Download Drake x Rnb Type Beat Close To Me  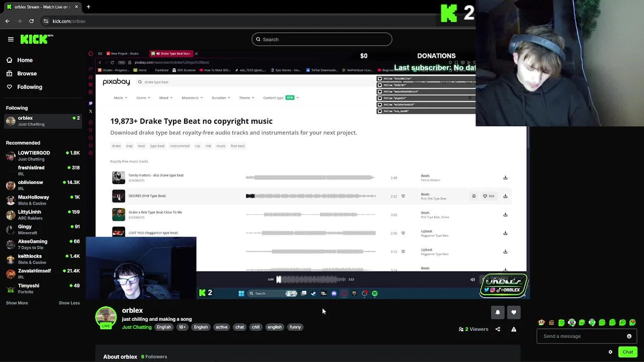point(505,215)
